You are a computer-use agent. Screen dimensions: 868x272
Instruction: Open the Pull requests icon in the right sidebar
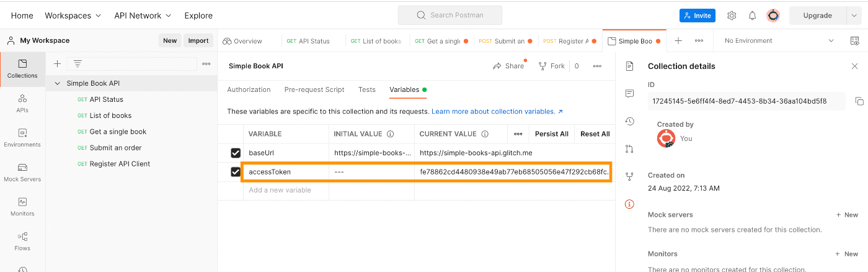coord(629,148)
